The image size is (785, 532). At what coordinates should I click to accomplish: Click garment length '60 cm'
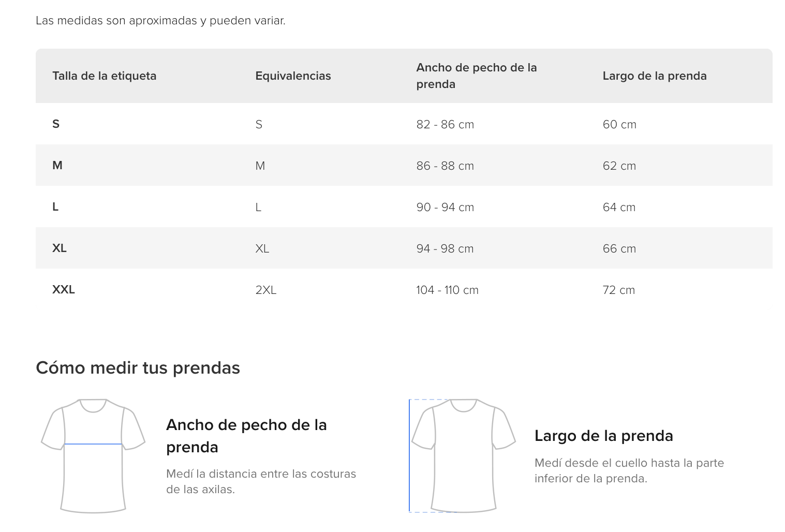[x=619, y=125]
